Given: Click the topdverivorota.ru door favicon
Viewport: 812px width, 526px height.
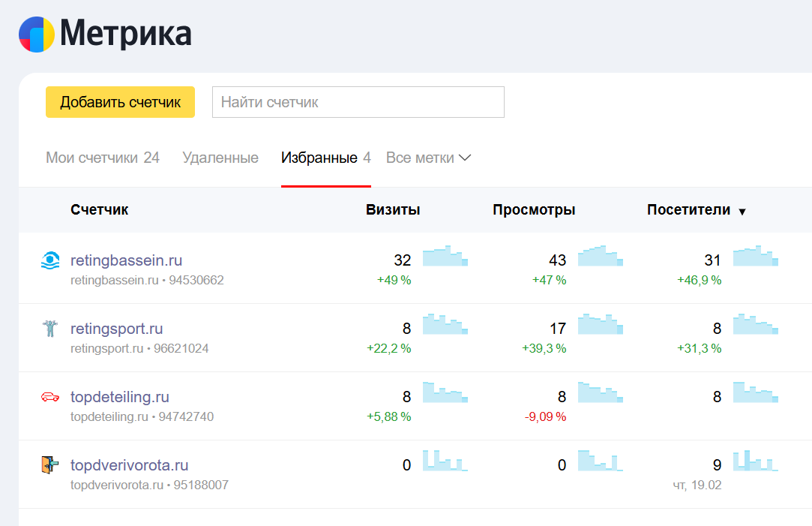Looking at the screenshot, I should click(x=49, y=465).
